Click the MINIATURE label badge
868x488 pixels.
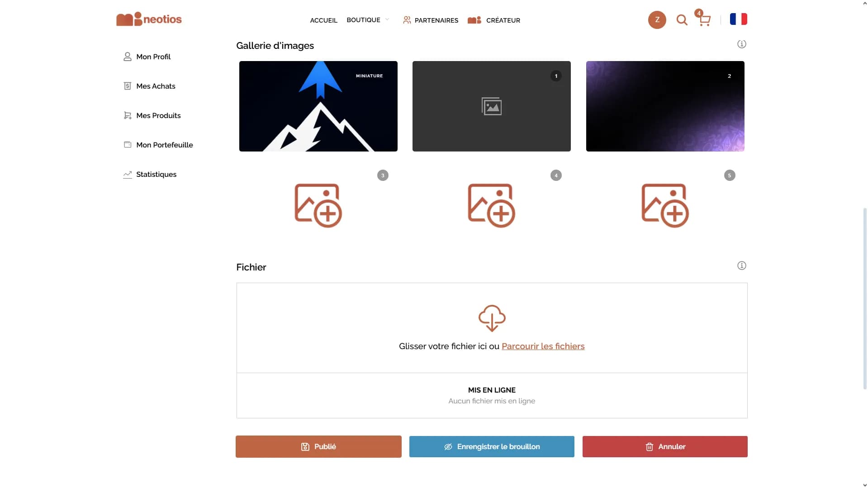[369, 76]
